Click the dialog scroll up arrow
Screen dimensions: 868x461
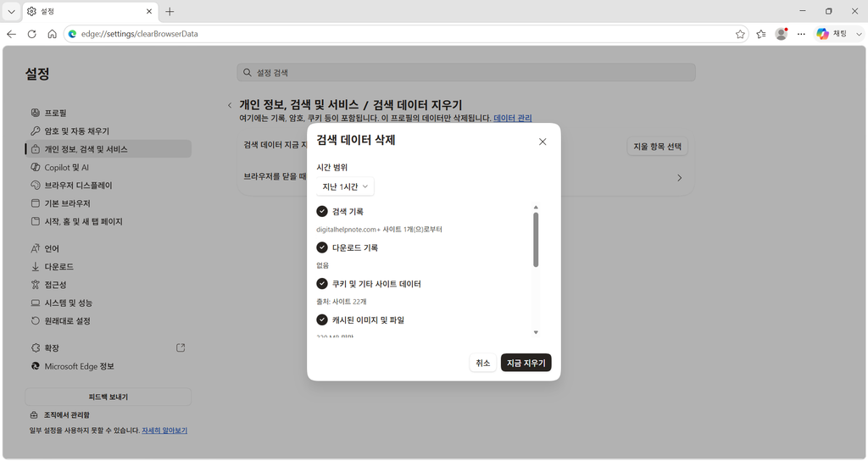click(536, 207)
